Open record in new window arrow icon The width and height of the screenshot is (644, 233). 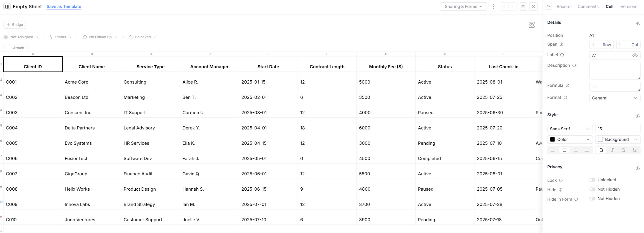tap(523, 6)
